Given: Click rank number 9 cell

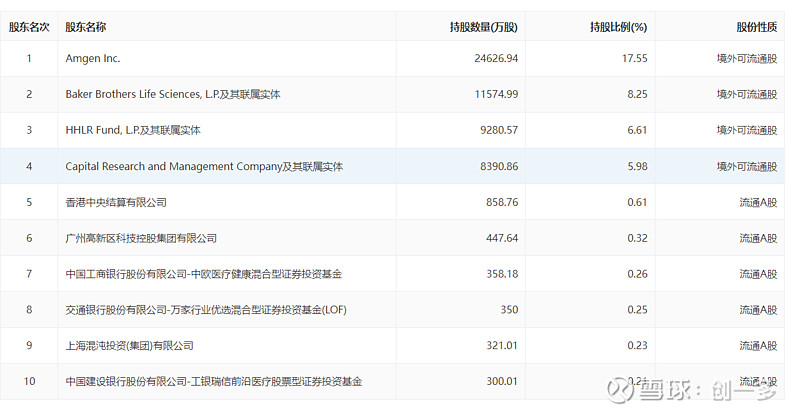Looking at the screenshot, I should coord(29,346).
